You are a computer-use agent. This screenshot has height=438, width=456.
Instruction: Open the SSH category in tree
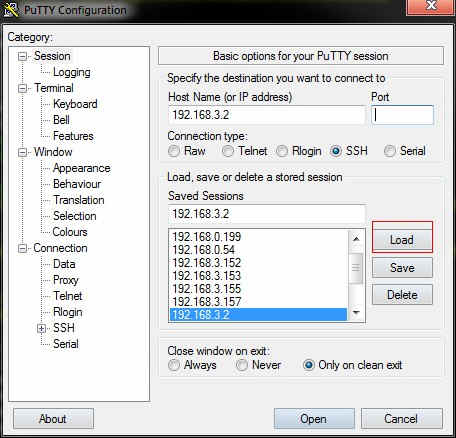(x=64, y=328)
